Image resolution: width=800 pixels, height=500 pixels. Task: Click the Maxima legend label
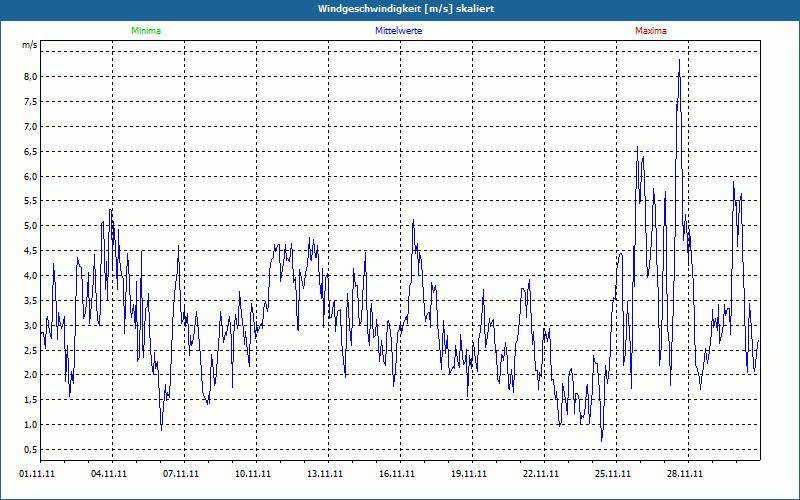(651, 31)
